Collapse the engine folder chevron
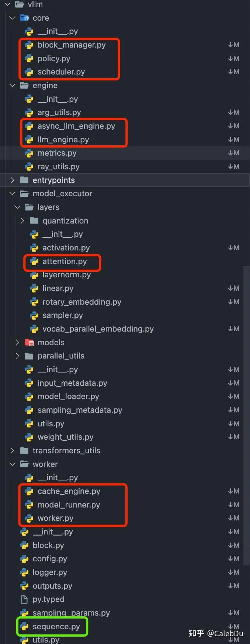 tap(13, 86)
